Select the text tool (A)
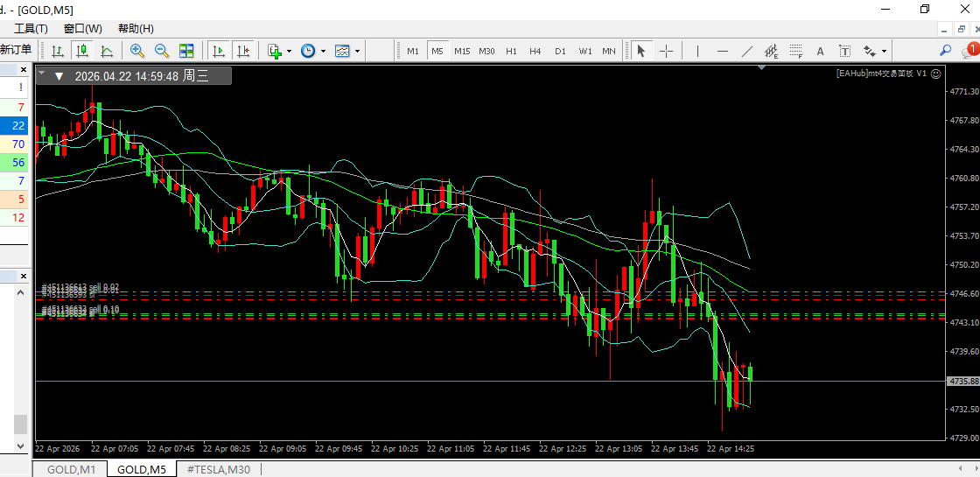The image size is (980, 477). [821, 52]
